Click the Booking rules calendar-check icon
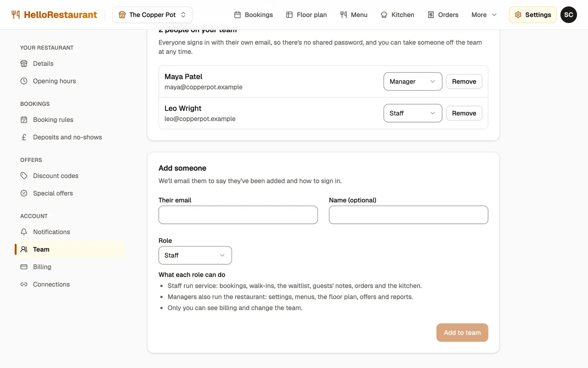The image size is (588, 368). coord(24,120)
